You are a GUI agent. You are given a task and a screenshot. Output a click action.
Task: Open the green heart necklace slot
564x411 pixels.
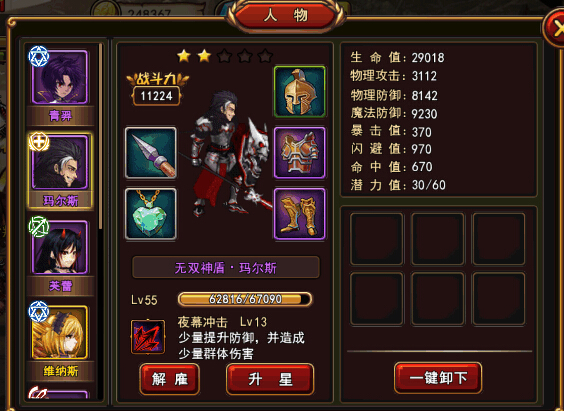tap(151, 214)
